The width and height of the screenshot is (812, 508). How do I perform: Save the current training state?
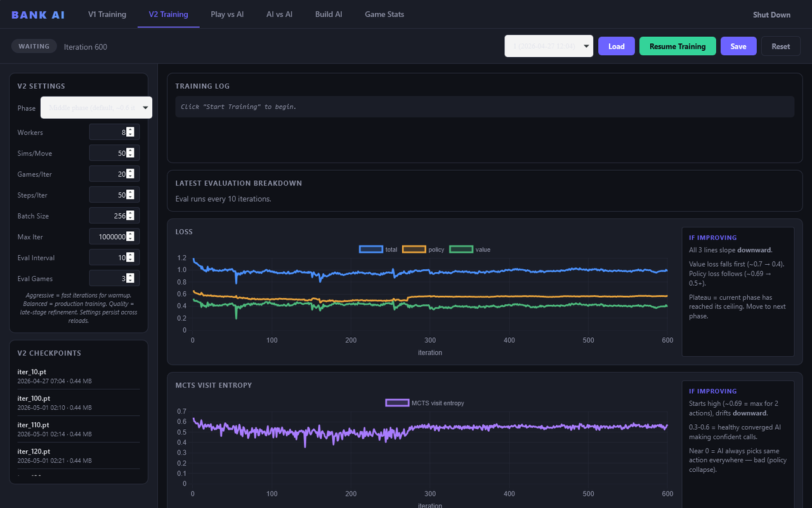pyautogui.click(x=738, y=46)
